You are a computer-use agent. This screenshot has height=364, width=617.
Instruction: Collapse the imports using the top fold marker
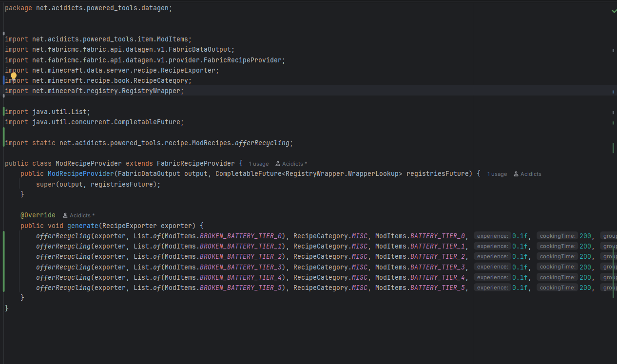click(x=4, y=33)
